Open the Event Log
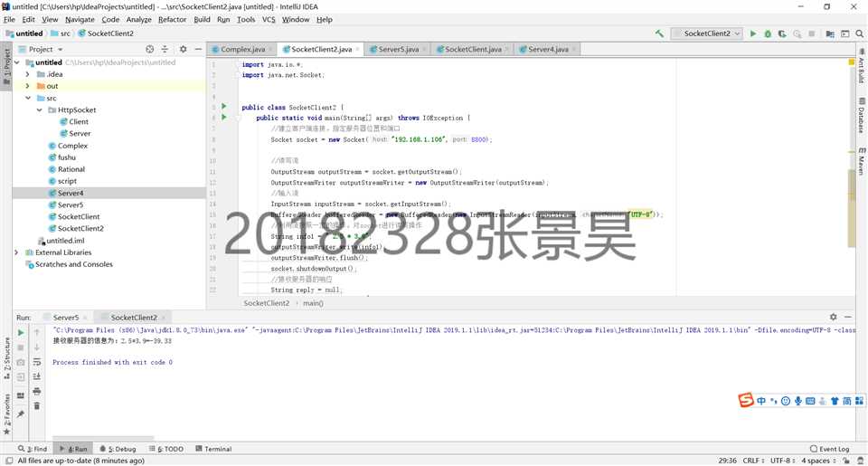 829,449
